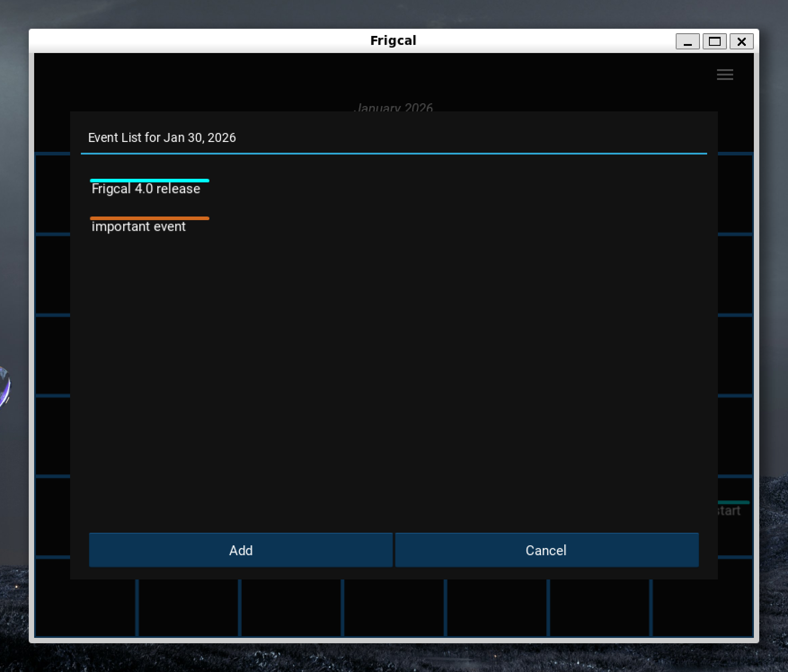Image resolution: width=788 pixels, height=672 pixels.
Task: Click the first cell in the bottom calendar row
Action: pos(85,607)
